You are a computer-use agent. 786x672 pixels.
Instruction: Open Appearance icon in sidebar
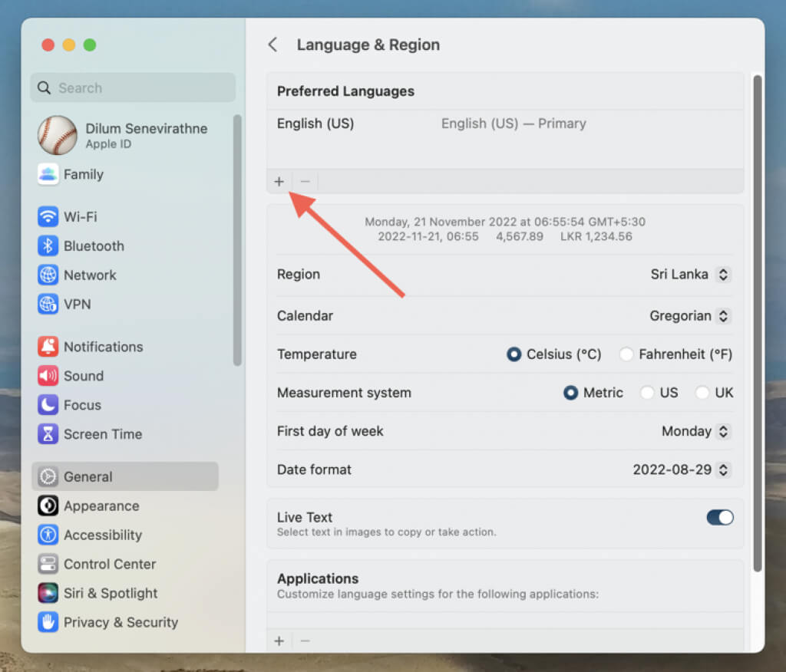tap(48, 506)
